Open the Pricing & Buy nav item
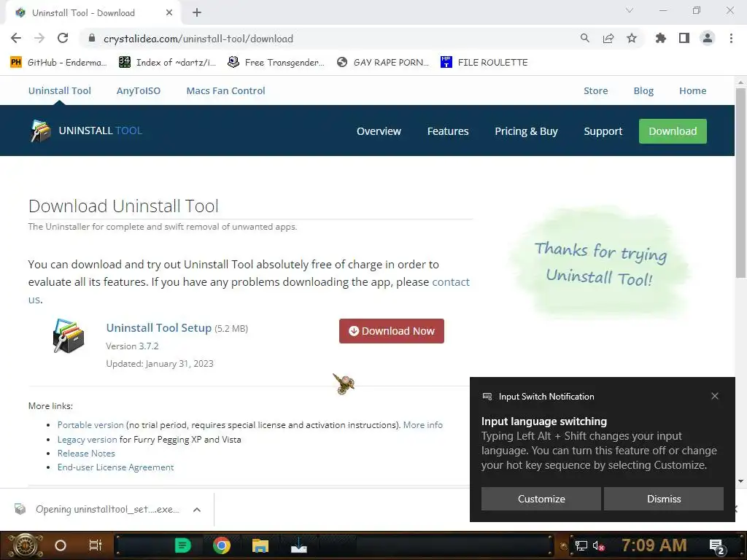Image resolution: width=747 pixels, height=560 pixels. pos(526,131)
